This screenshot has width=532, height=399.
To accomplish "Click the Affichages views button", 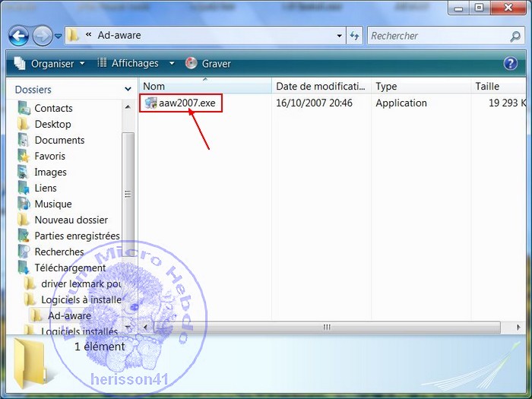I will pyautogui.click(x=128, y=63).
